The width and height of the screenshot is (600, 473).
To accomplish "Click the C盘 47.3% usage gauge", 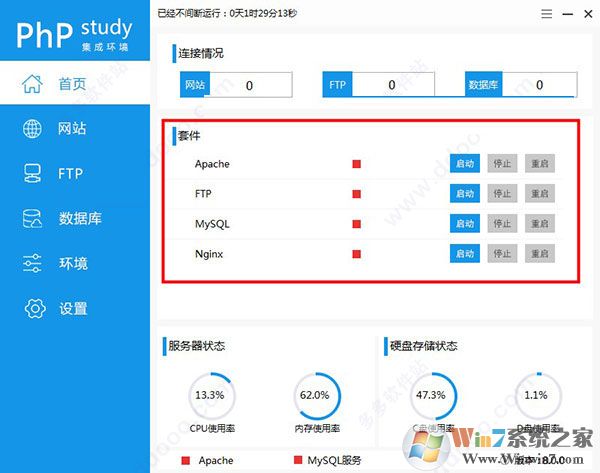I will pyautogui.click(x=433, y=395).
